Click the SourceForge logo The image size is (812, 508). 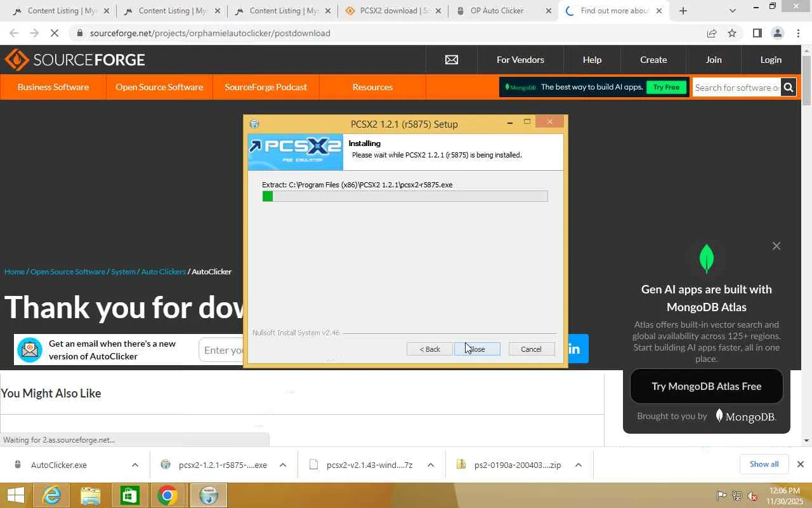pyautogui.click(x=75, y=60)
